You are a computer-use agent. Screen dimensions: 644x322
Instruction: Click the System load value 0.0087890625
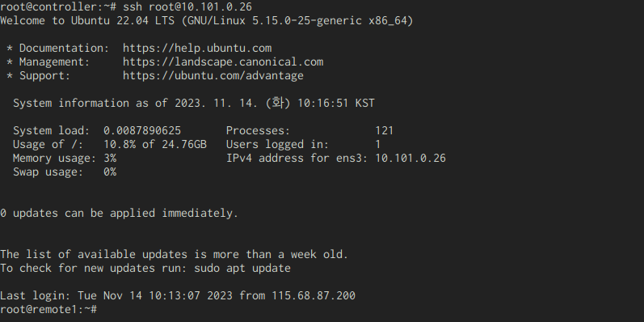click(x=142, y=131)
